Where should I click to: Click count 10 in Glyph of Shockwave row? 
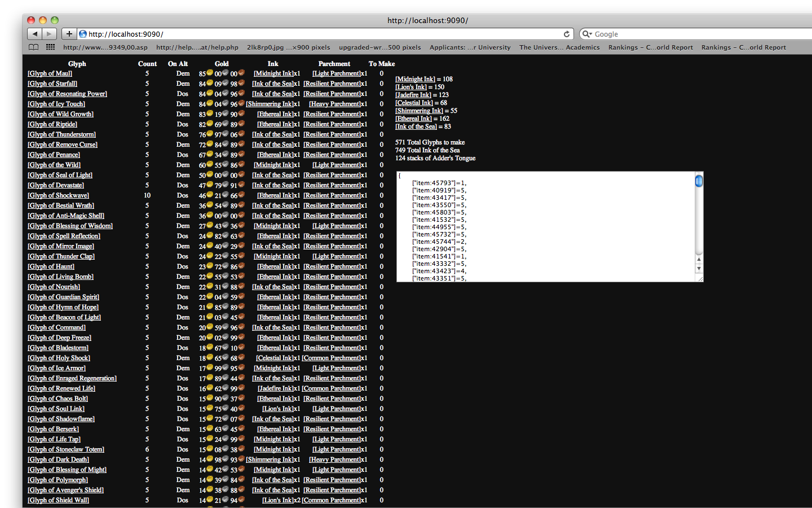pos(147,195)
